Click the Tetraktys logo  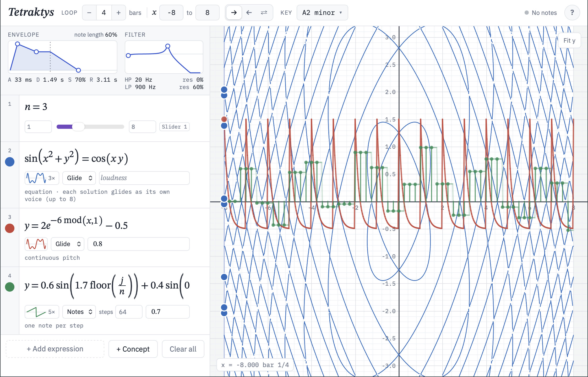pos(31,12)
